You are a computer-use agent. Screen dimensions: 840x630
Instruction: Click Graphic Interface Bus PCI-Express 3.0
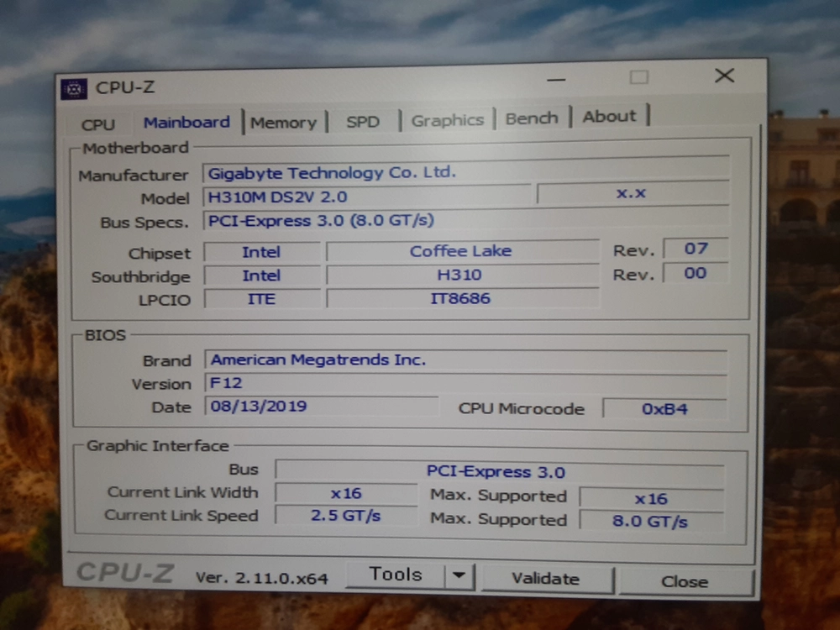tap(500, 471)
